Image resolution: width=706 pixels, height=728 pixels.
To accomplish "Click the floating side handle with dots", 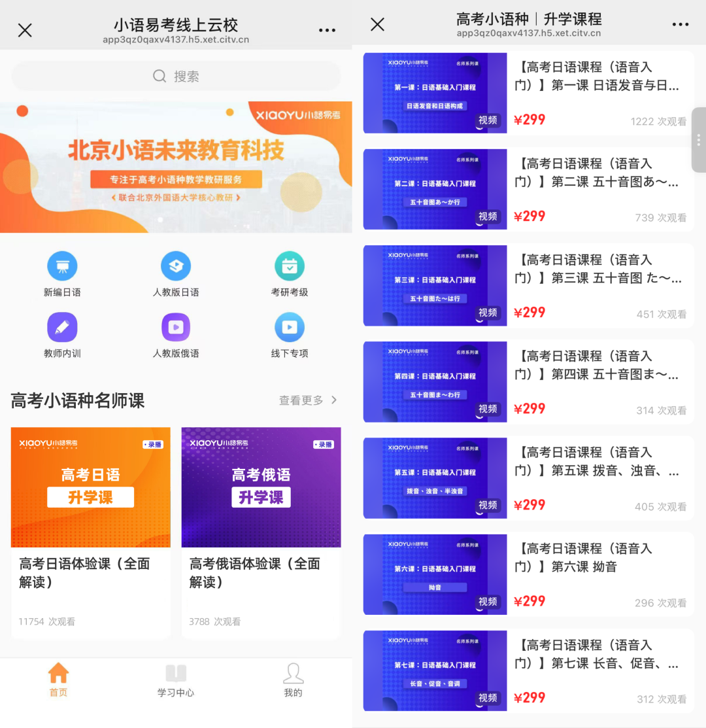I will tap(699, 140).
